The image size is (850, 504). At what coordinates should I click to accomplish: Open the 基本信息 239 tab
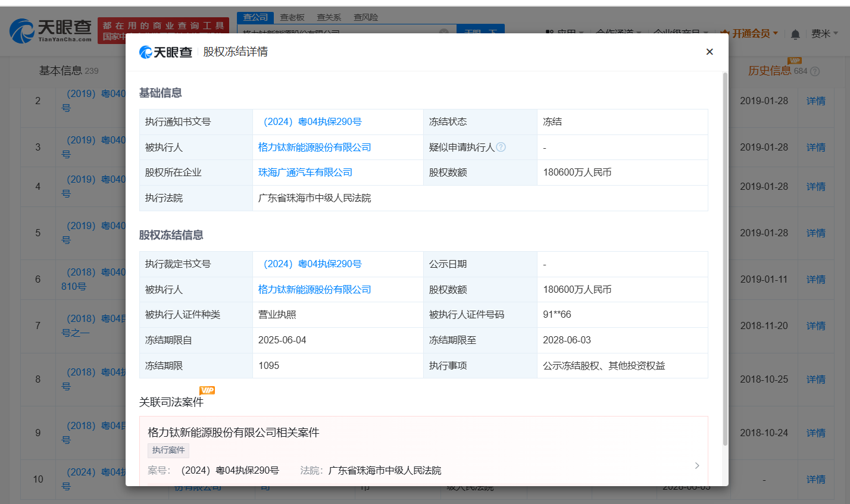click(68, 71)
